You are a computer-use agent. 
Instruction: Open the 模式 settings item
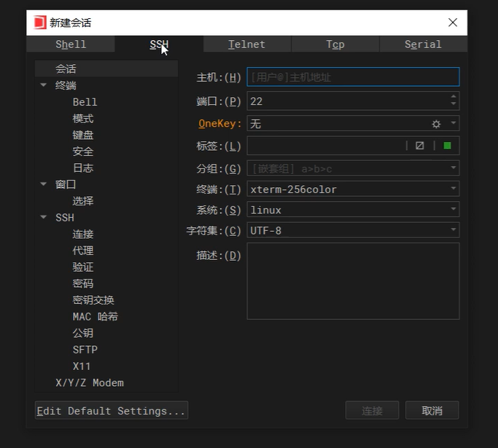click(83, 118)
